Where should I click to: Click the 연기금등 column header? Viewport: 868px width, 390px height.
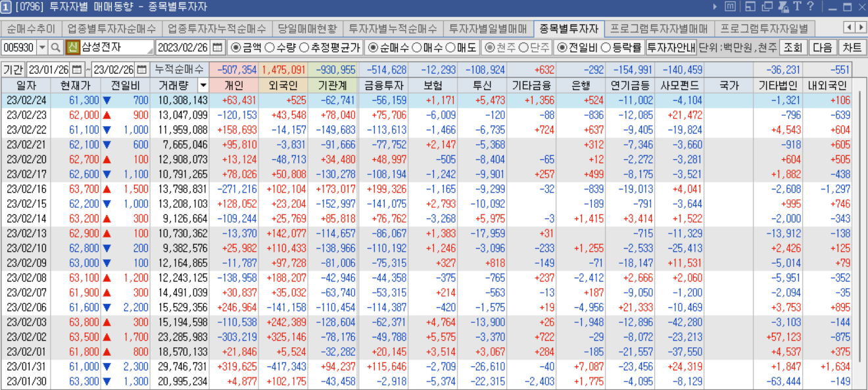click(631, 85)
